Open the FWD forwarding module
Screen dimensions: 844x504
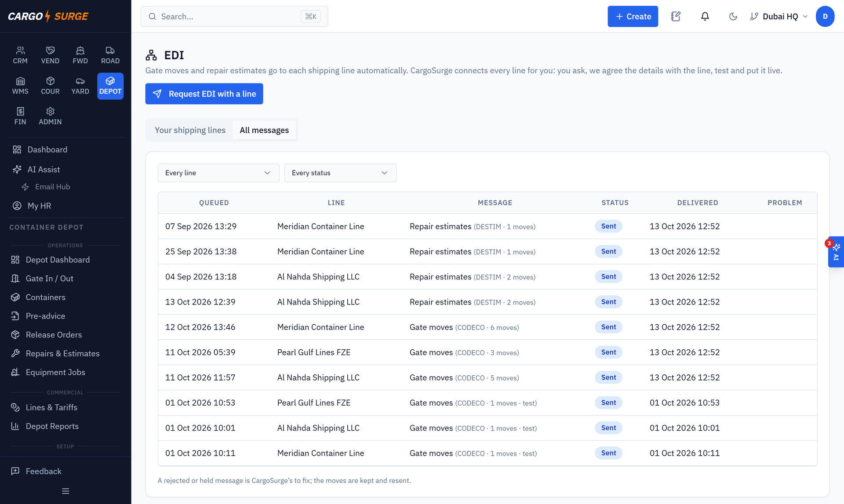click(x=80, y=55)
